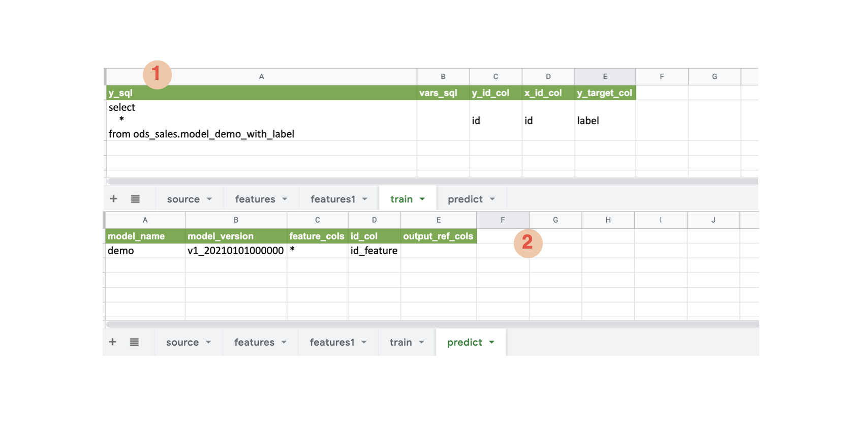Open all sheets list icon in top spreadsheet

point(135,199)
